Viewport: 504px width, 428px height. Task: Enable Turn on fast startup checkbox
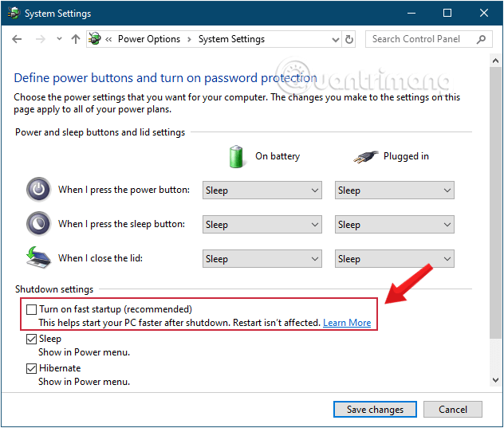pyautogui.click(x=32, y=309)
